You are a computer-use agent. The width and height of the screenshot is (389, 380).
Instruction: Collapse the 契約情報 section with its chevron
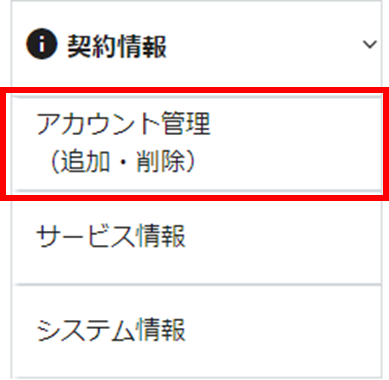coord(370,44)
